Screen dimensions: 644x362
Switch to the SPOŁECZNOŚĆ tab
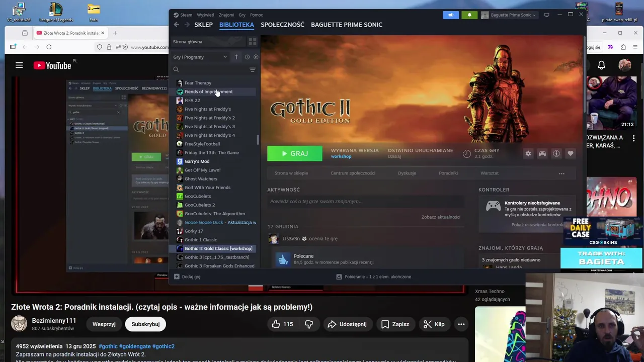(x=282, y=25)
